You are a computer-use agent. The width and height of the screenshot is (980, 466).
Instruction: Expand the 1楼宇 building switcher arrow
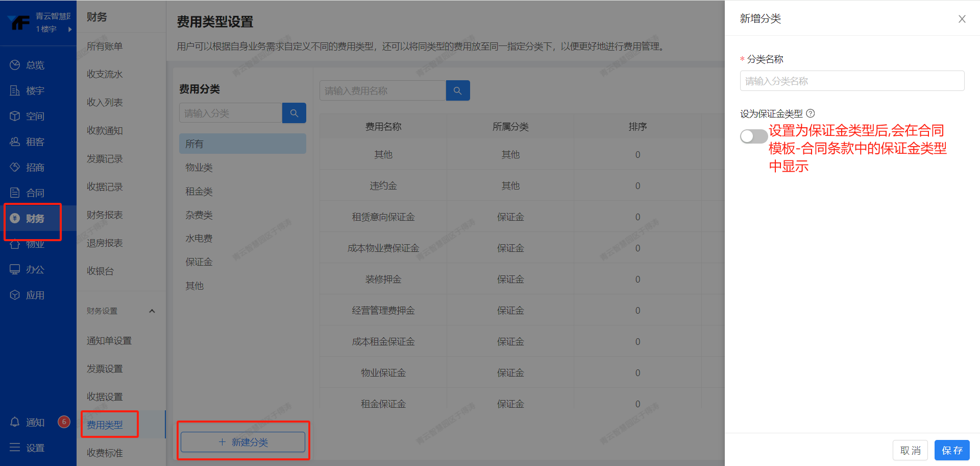[x=70, y=29]
